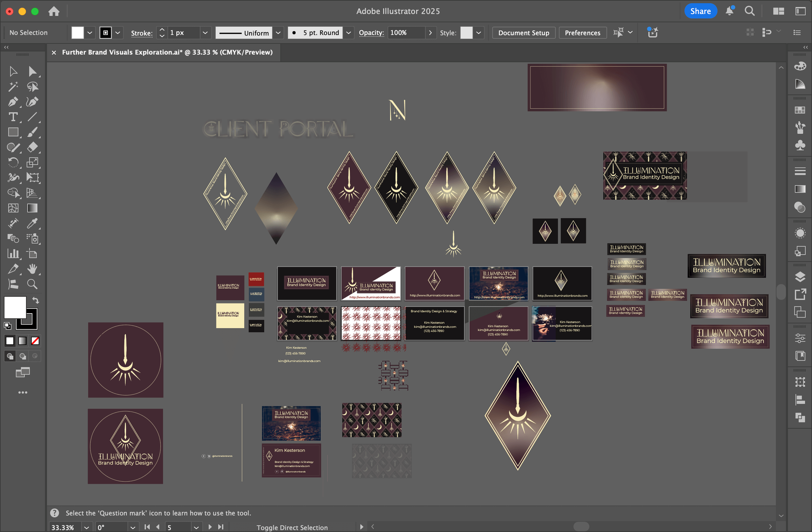Select the Rotate tool
The height and width of the screenshot is (532, 812).
pos(13,162)
